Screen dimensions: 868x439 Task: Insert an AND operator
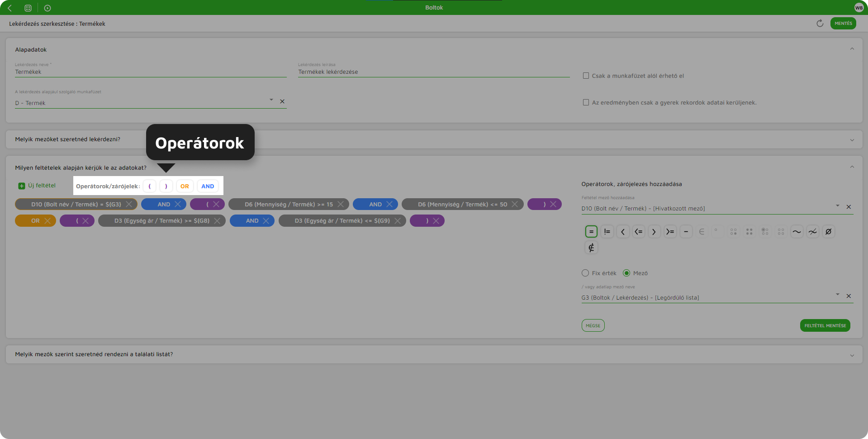tap(208, 186)
